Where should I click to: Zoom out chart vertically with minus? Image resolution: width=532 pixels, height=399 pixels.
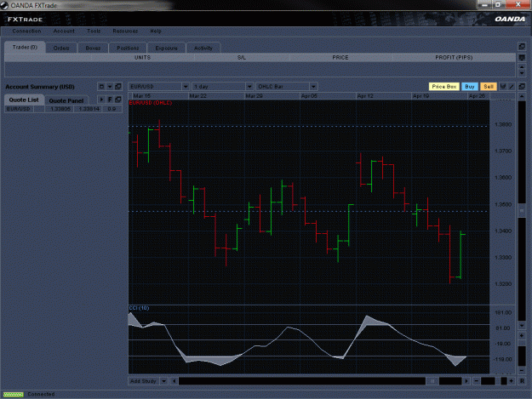(522, 370)
